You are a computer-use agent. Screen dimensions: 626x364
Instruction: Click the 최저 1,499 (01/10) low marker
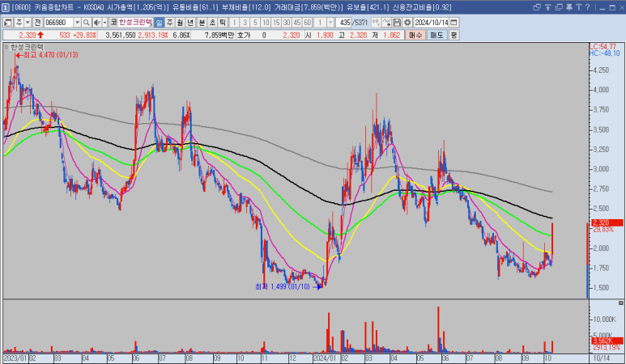pyautogui.click(x=288, y=286)
